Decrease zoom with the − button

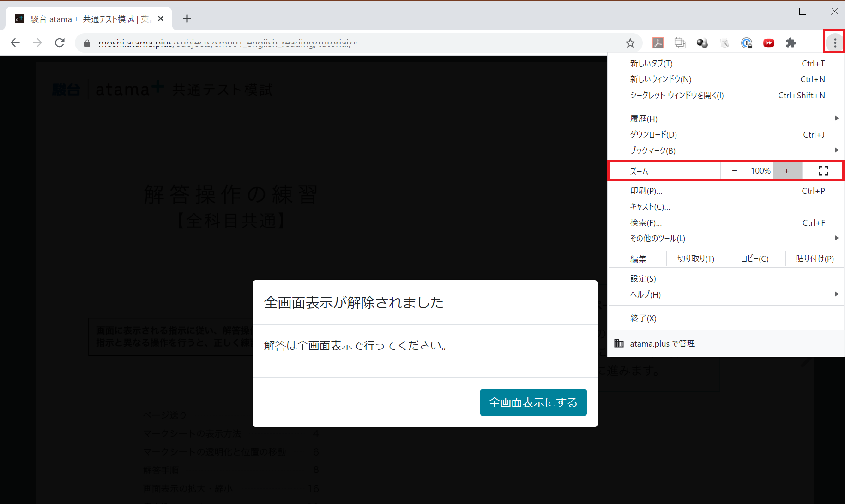734,171
